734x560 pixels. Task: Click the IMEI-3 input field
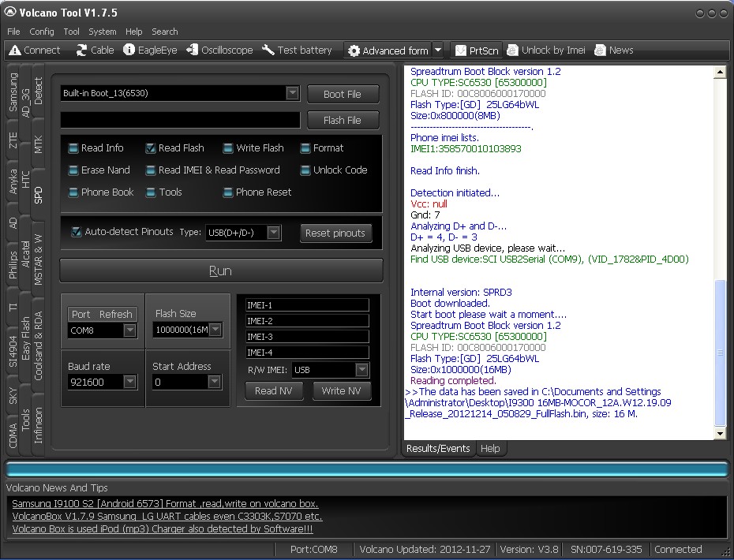(x=307, y=336)
